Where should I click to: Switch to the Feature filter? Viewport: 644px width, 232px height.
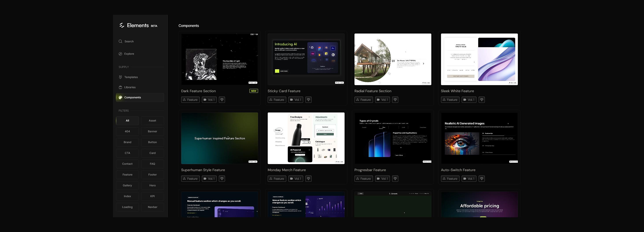[127, 175]
